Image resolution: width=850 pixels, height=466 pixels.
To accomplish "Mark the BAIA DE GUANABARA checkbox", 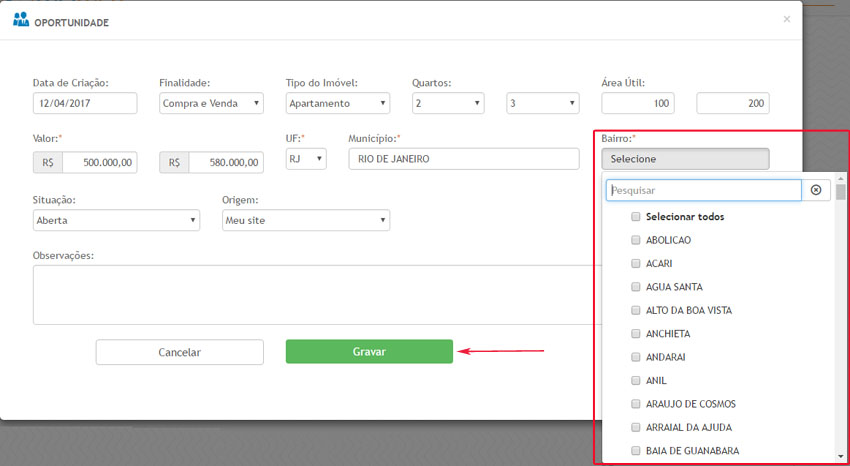I will (x=636, y=451).
